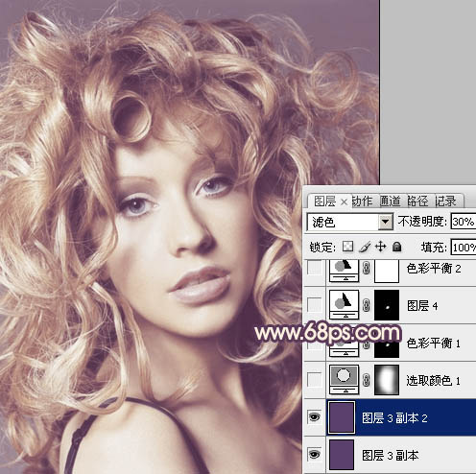Click the opacity field showing 30%
This screenshot has width=476, height=474.
[464, 222]
